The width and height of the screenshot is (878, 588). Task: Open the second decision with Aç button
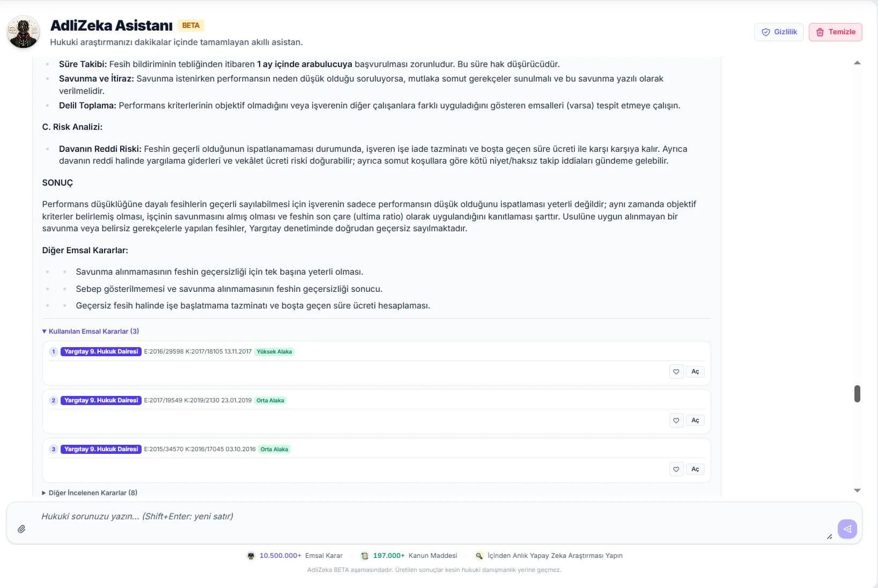[x=695, y=421]
